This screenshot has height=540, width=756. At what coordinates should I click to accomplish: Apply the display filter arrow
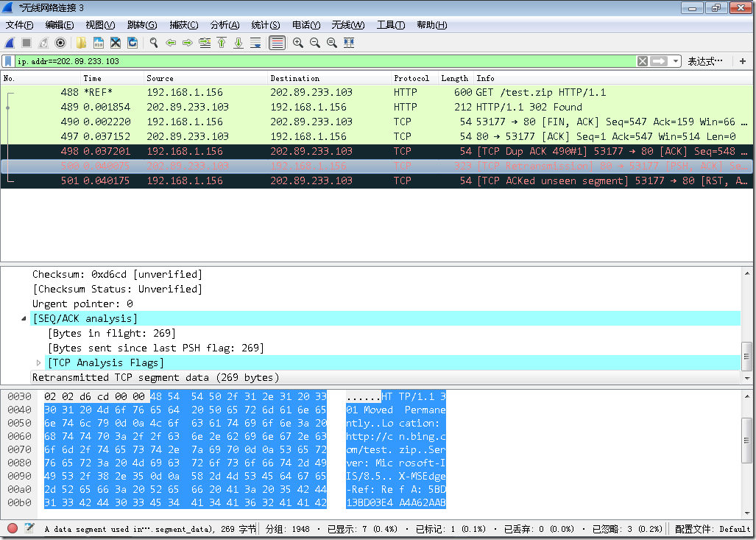pyautogui.click(x=659, y=61)
